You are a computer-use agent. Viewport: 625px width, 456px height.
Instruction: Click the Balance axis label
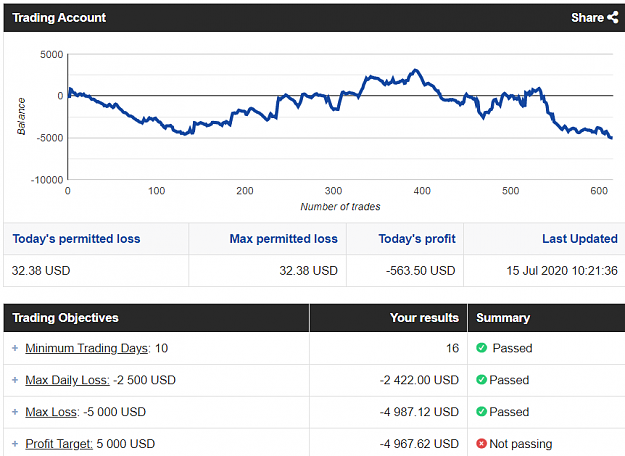(21, 116)
